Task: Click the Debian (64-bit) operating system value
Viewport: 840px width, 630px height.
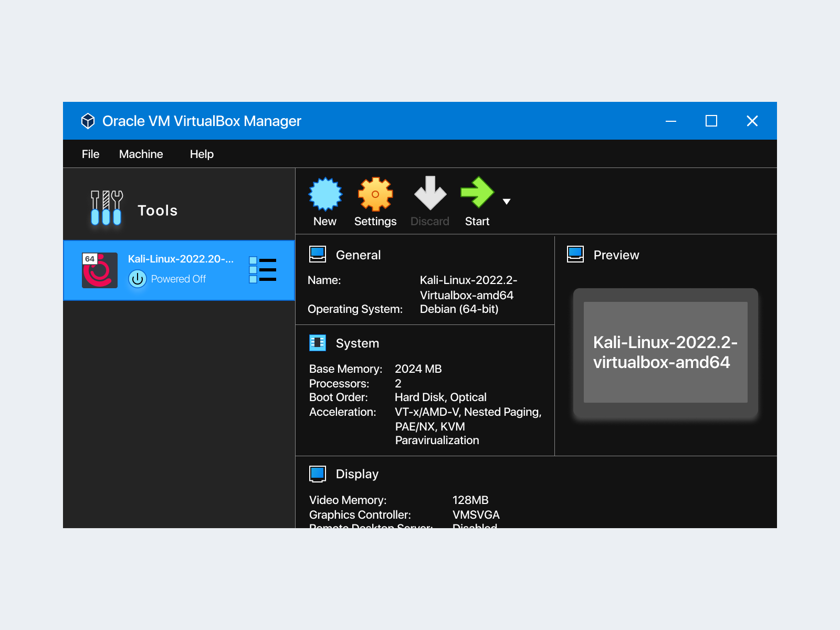Action: click(459, 309)
